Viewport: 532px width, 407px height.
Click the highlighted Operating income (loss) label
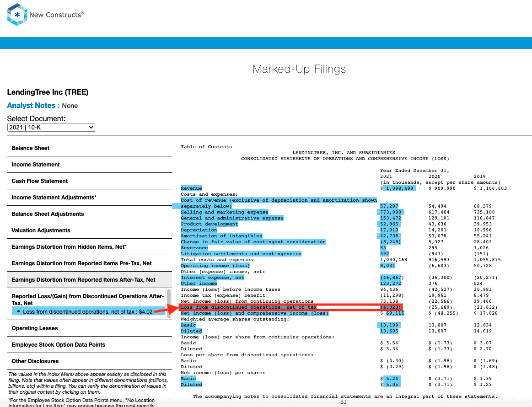[215, 266]
